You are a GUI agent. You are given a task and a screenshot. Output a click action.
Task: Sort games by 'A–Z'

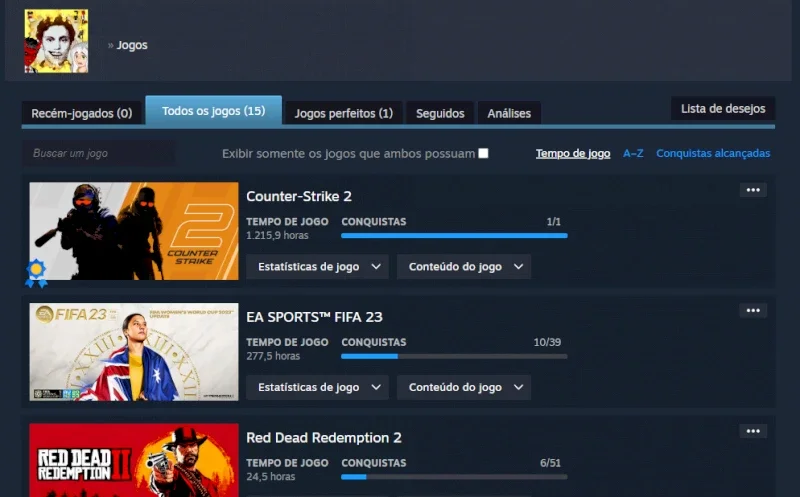click(633, 153)
